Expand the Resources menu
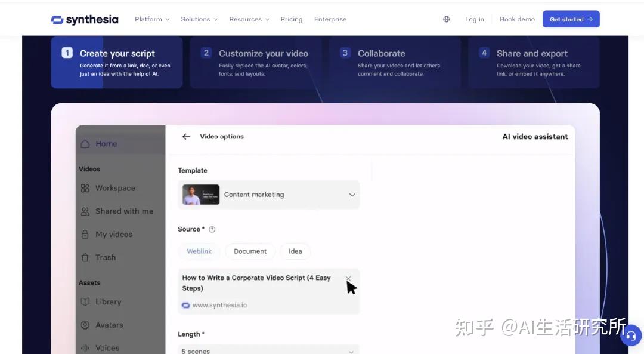The width and height of the screenshot is (644, 354). [249, 19]
